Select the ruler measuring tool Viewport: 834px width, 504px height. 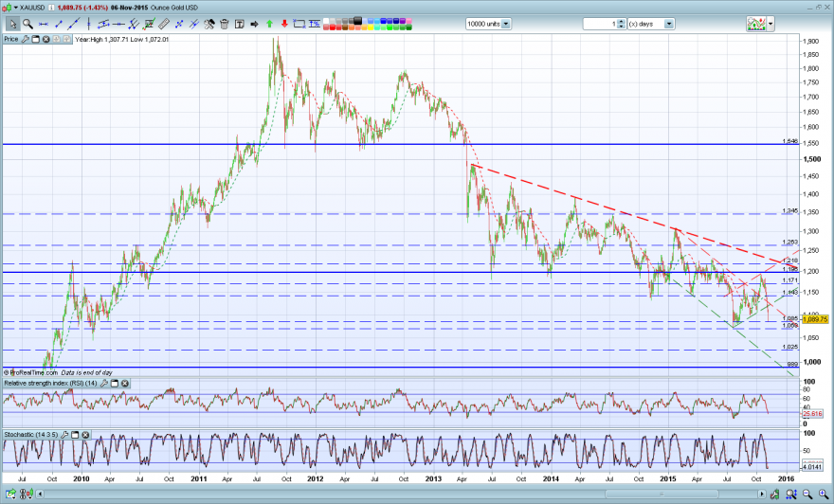[164, 24]
